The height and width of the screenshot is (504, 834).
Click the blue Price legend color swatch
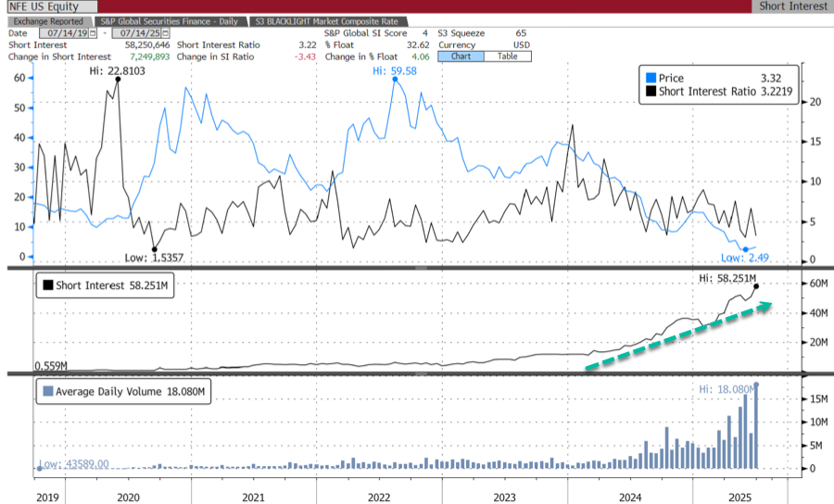pos(651,79)
